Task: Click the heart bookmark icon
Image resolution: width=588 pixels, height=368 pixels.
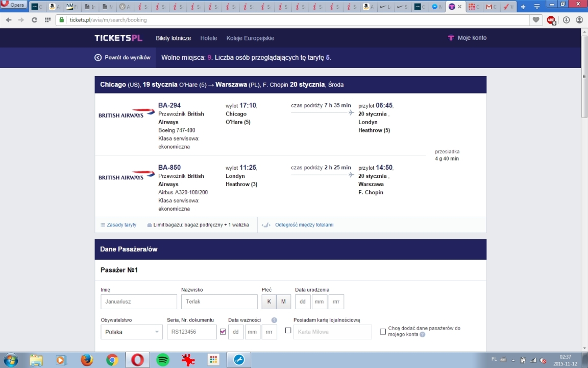Action: pyautogui.click(x=536, y=20)
